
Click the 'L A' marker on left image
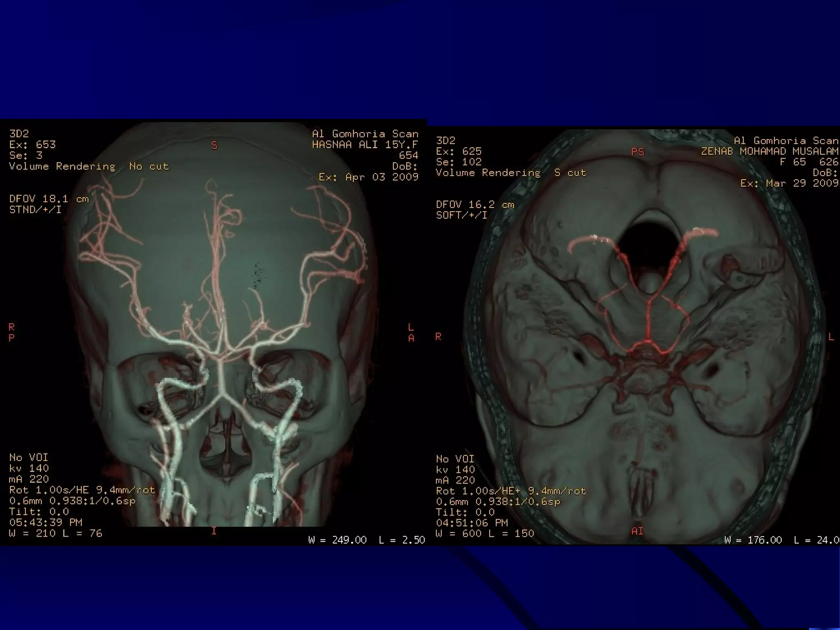click(411, 332)
